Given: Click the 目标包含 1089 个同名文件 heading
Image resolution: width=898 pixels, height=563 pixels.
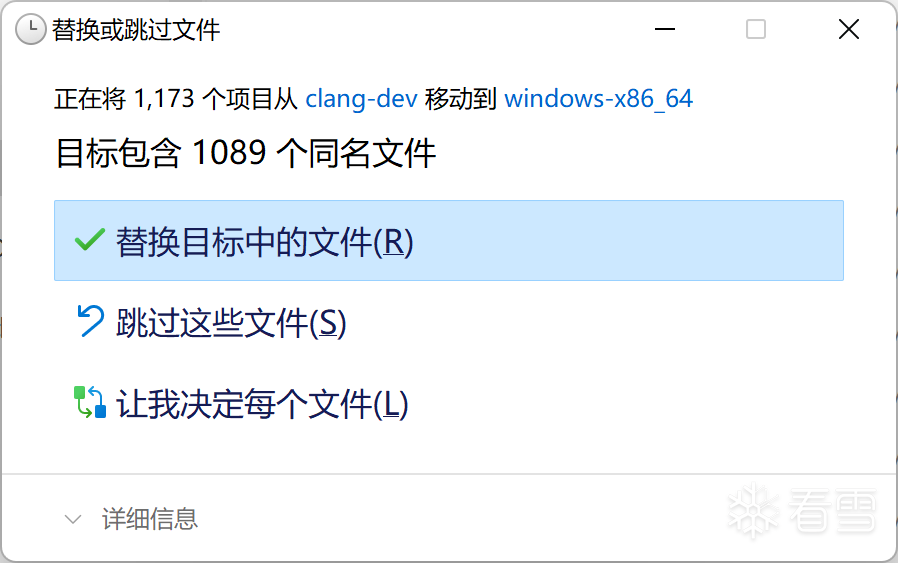Looking at the screenshot, I should point(246,153).
